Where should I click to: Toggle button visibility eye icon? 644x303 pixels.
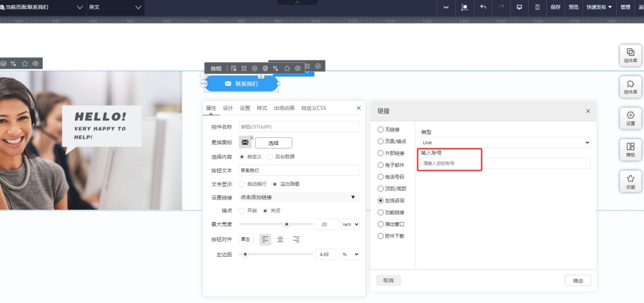click(297, 68)
